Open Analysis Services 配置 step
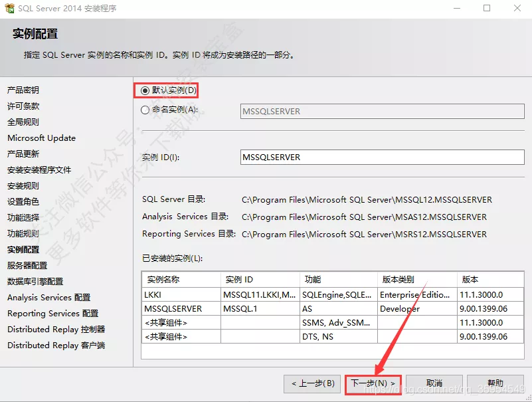 [x=49, y=298]
